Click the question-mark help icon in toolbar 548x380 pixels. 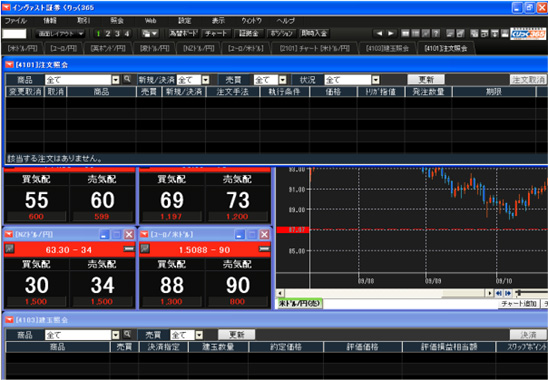click(x=436, y=34)
